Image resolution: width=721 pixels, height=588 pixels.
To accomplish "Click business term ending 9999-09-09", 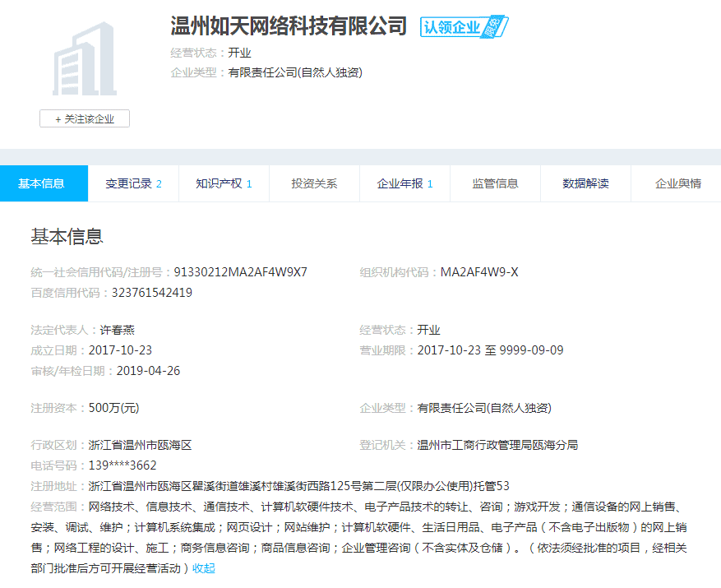I will point(531,350).
